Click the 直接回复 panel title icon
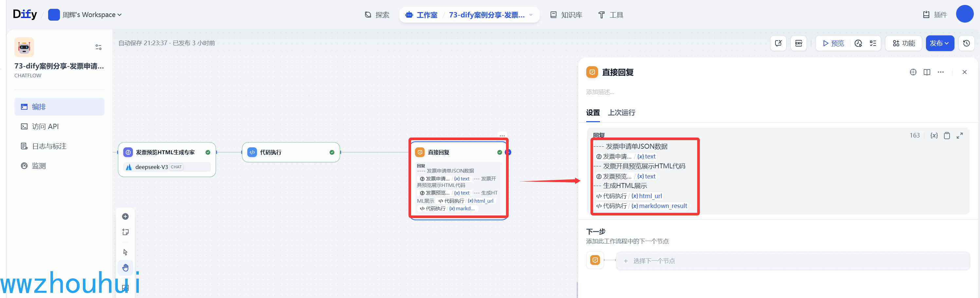 592,72
